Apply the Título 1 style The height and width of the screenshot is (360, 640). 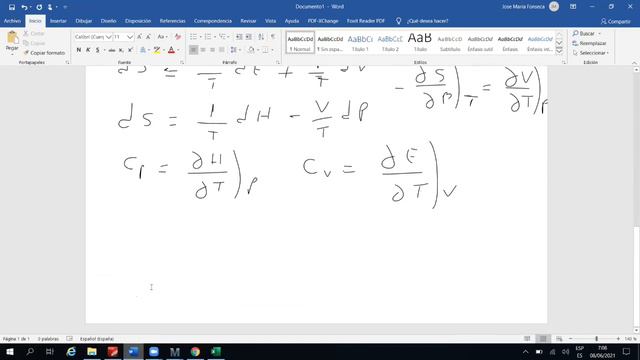(360, 42)
